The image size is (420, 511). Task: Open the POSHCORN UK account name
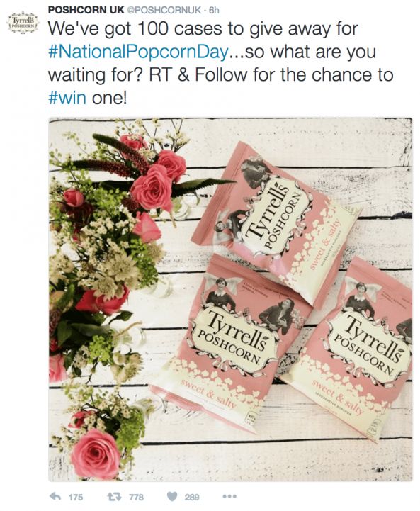pyautogui.click(x=86, y=10)
